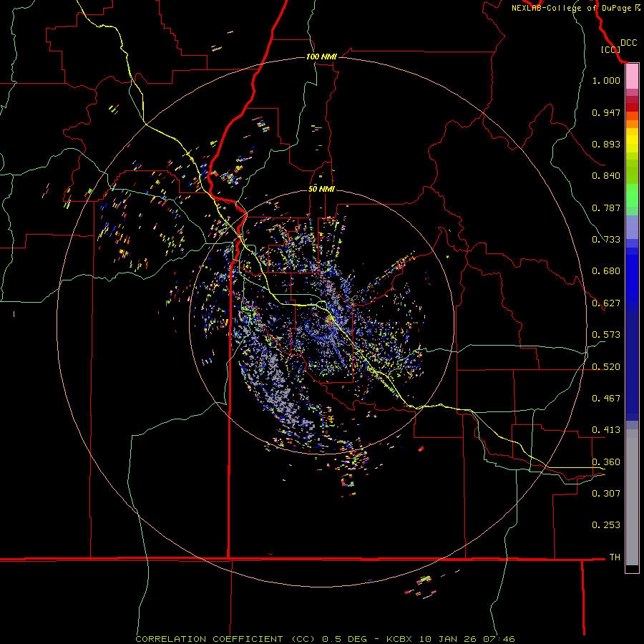Image resolution: width=644 pixels, height=644 pixels.
Task: Click the 1.000 scale value
Action: [x=606, y=80]
